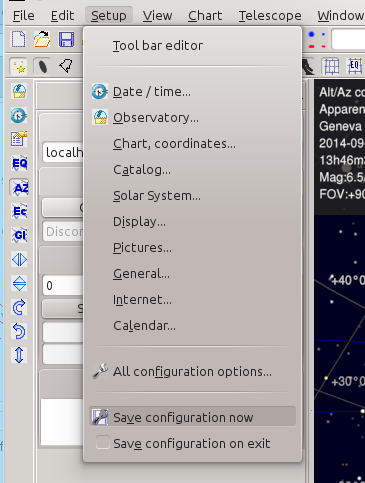
Task: Toggle the dark ellipse nebulae toolbar button
Action: pyautogui.click(x=43, y=66)
